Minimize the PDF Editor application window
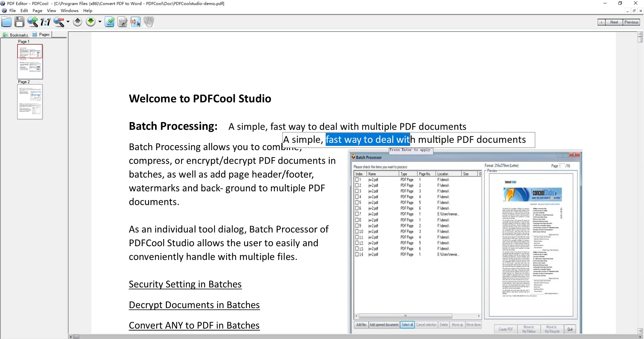644x339 pixels. point(605,3)
